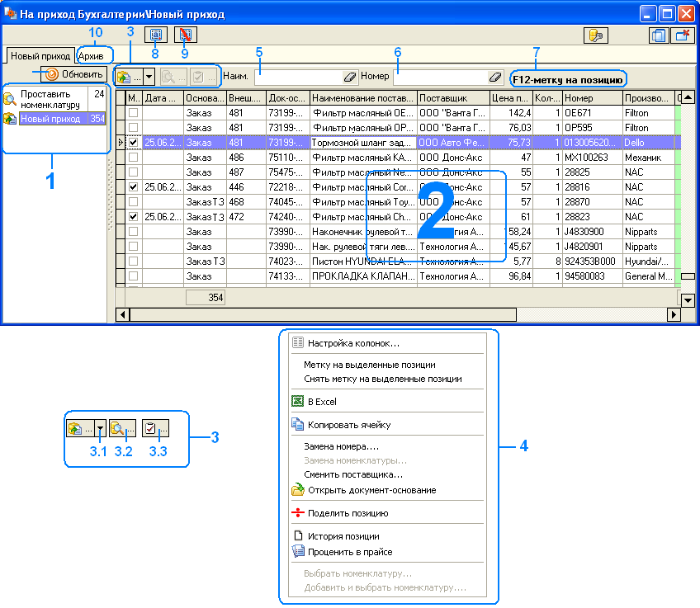
Task: Click the select-all marks toolbar icon
Action: click(156, 35)
